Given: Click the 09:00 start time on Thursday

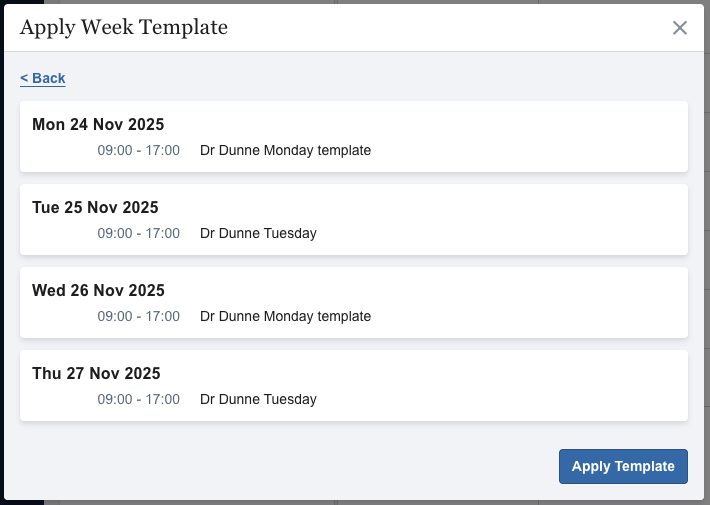Looking at the screenshot, I should point(114,400).
